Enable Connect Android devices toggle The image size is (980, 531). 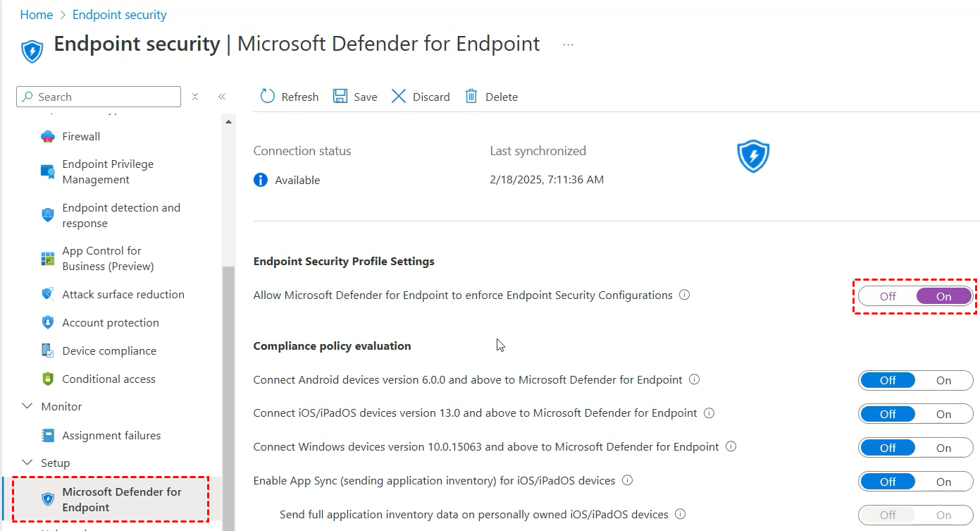click(x=943, y=380)
